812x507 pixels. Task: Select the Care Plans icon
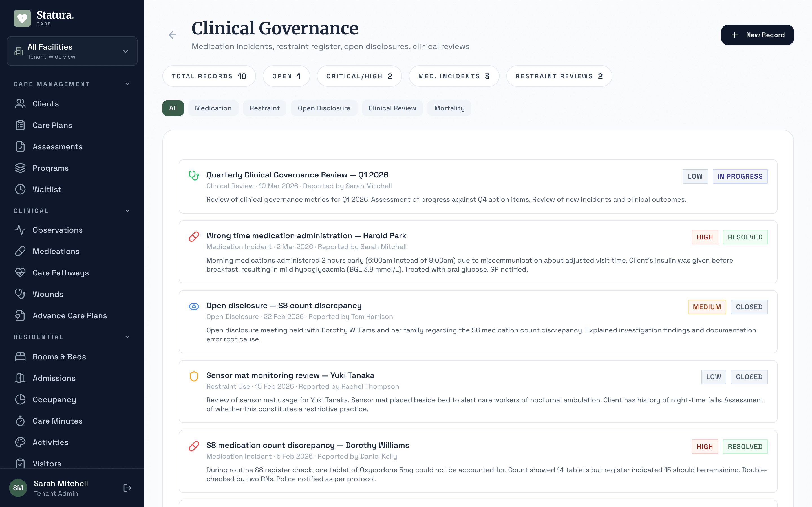pyautogui.click(x=20, y=125)
